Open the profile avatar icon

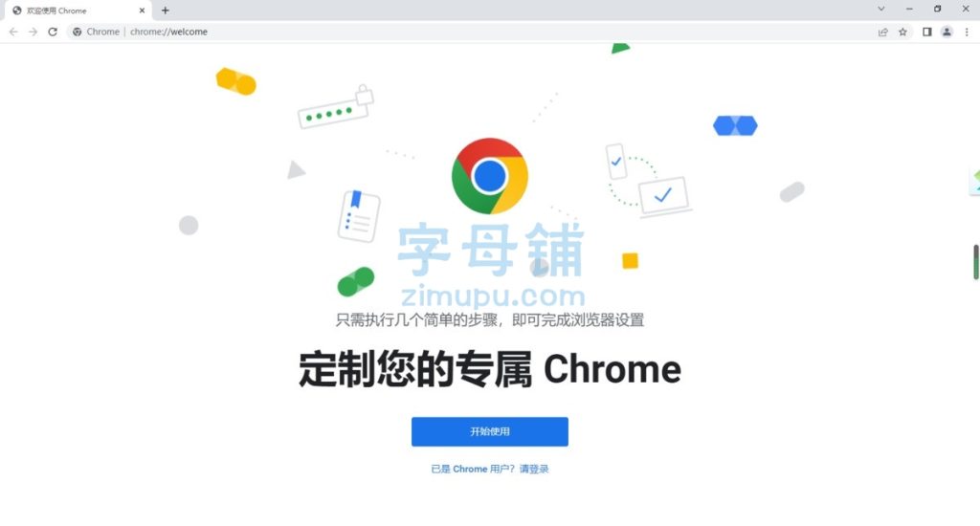(947, 32)
